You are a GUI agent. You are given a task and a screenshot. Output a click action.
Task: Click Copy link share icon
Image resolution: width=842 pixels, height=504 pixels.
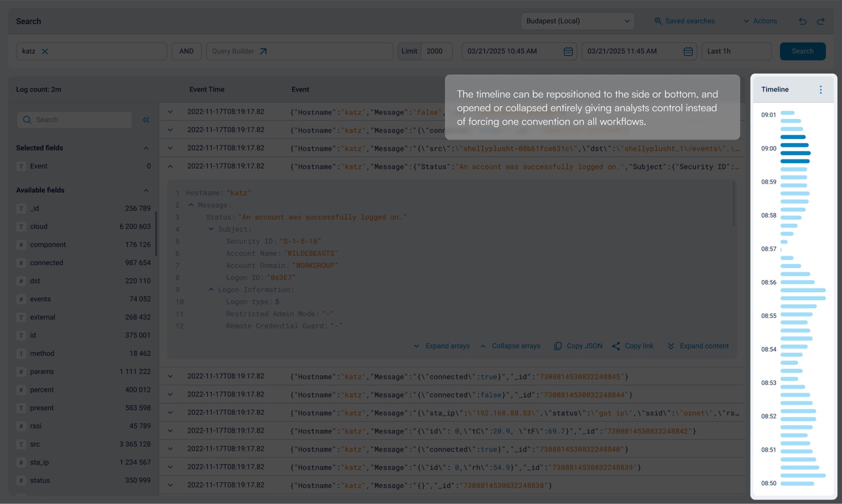point(616,346)
